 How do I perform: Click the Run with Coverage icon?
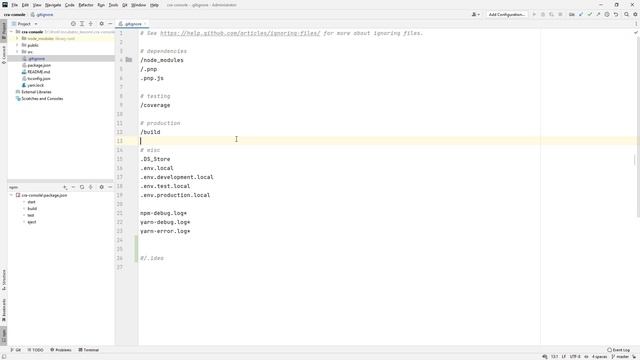tap(551, 14)
